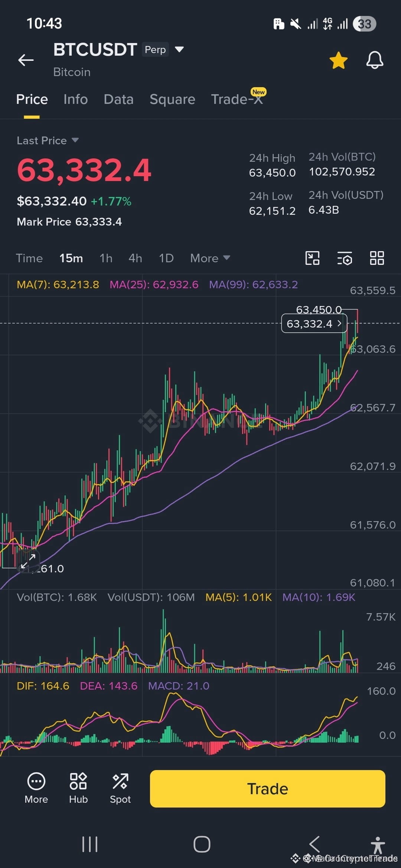
Task: Open battery indicator in status bar
Action: pyautogui.click(x=365, y=24)
